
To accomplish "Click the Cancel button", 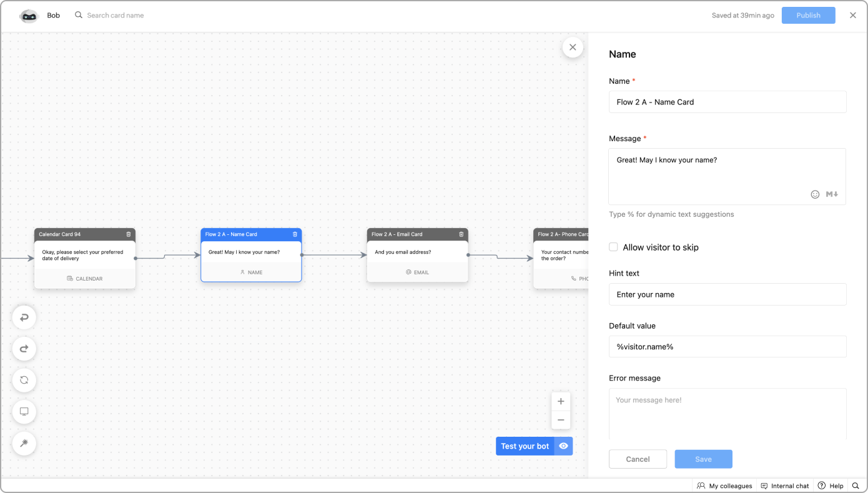I will pos(638,459).
